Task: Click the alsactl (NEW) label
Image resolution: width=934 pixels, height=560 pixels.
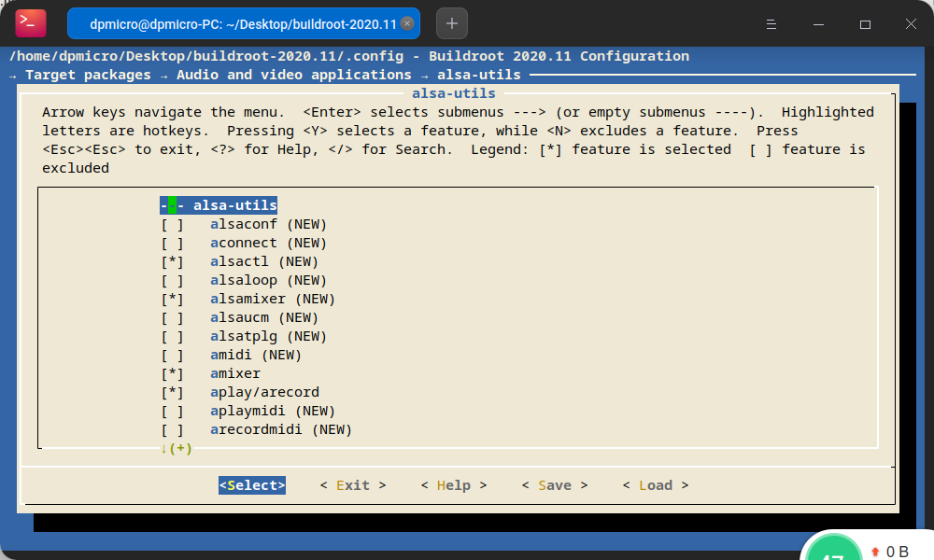Action: (264, 262)
